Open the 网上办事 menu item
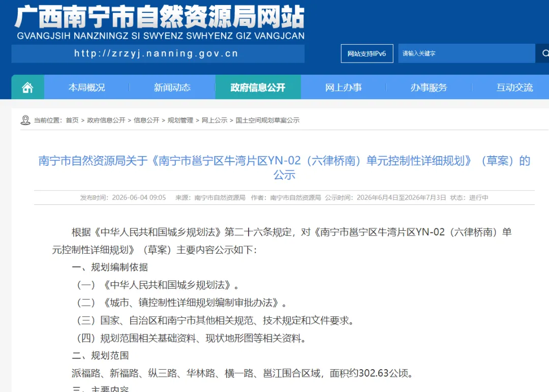The height and width of the screenshot is (392, 549). click(343, 87)
